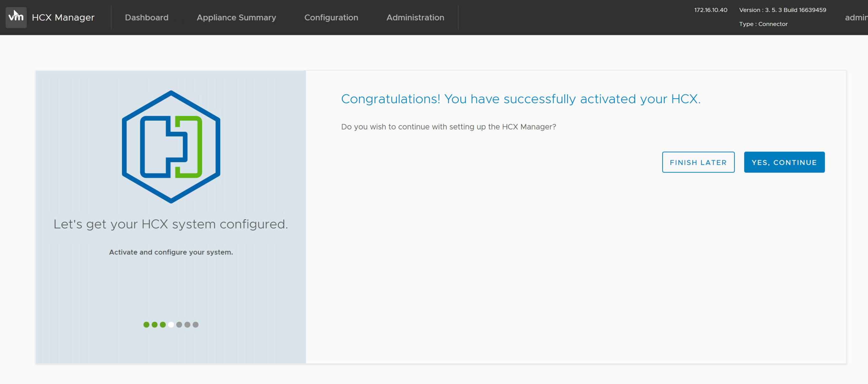The image size is (868, 384).
Task: Click the sixth progress dot
Action: tap(187, 325)
